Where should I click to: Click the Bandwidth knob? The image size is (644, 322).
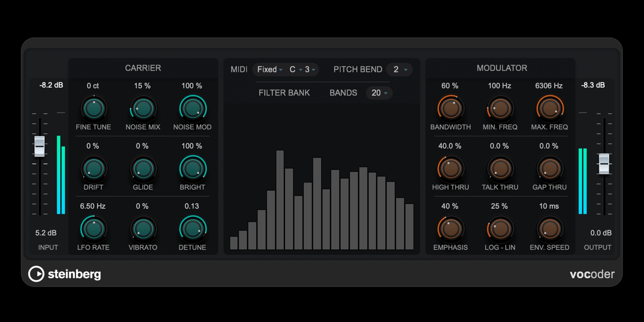451,109
